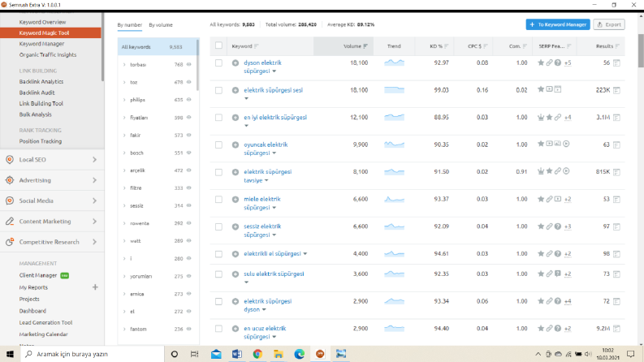Image resolution: width=644 pixels, height=362 pixels.
Task: Open Microsoft Word from the taskbar
Action: (x=237, y=354)
